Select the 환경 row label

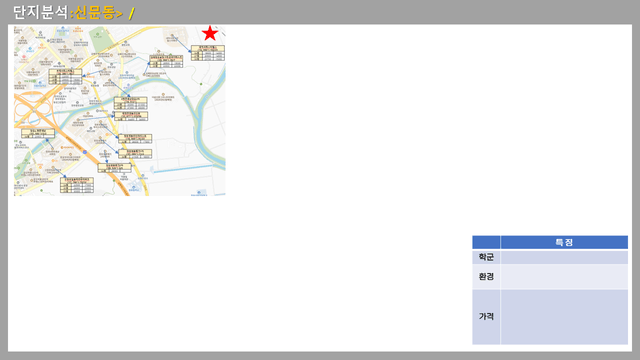coord(486,277)
